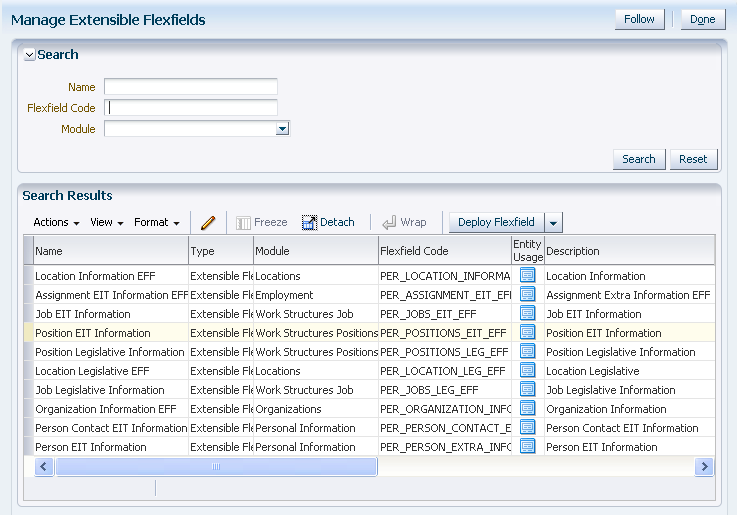Click the Detach table icon
This screenshot has width=737, height=515.
309,223
